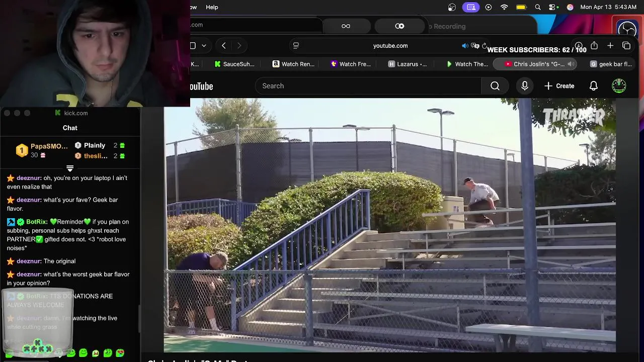The image size is (644, 362).
Task: Start YouTube voice search with microphone
Action: pos(524,86)
